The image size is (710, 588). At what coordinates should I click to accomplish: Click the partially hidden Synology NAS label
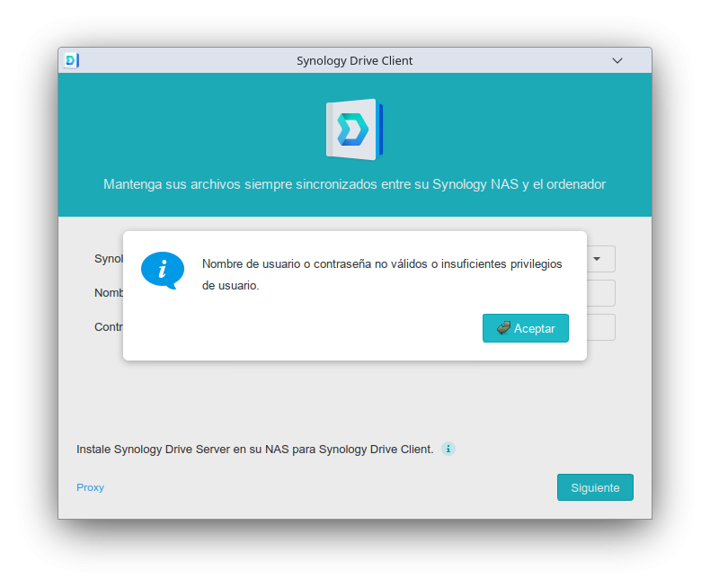point(108,259)
